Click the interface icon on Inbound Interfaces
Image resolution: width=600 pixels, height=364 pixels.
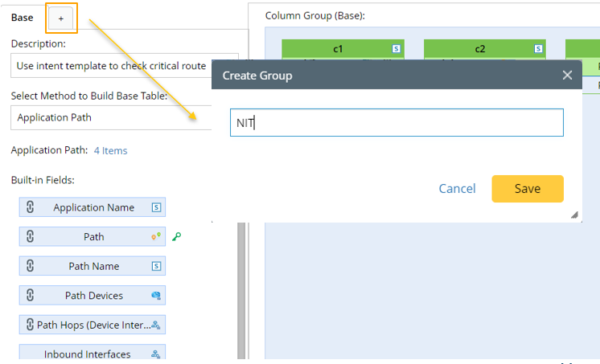coord(156,354)
